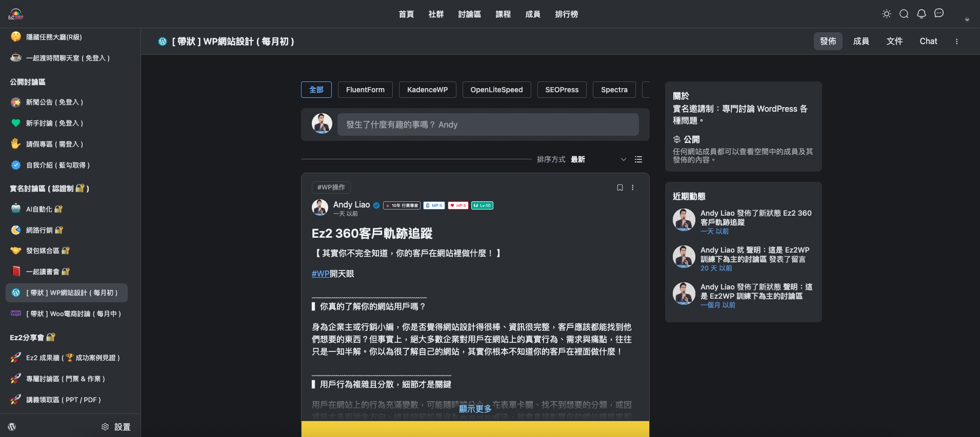The height and width of the screenshot is (437, 980).
Task: Bookmark the Ez2 360 post
Action: pos(619,188)
